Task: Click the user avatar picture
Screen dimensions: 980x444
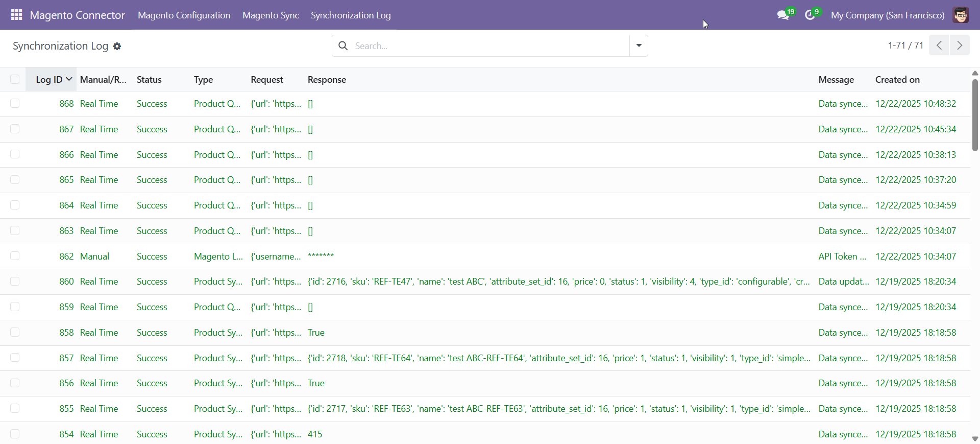Action: pos(961,15)
